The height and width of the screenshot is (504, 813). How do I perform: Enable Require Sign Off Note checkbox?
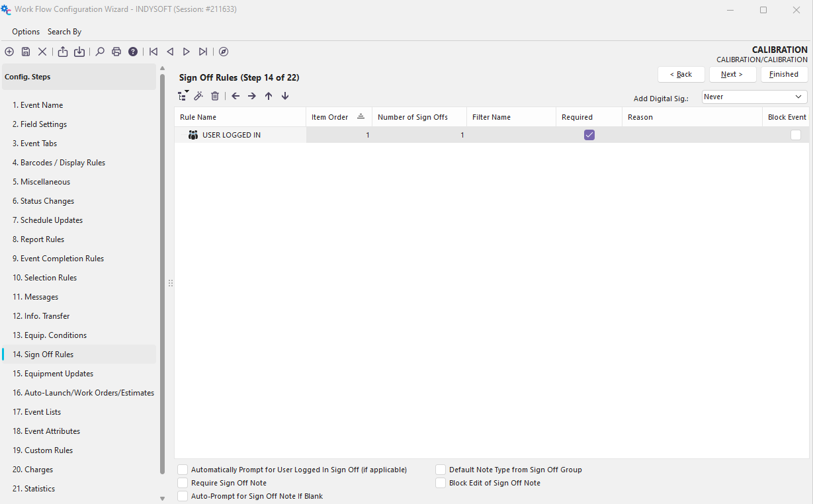[183, 483]
